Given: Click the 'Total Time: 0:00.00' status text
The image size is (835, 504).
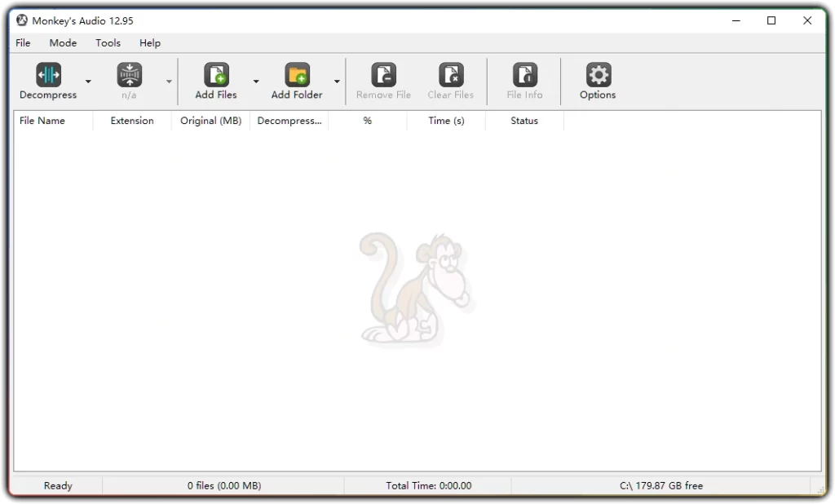Looking at the screenshot, I should click(x=429, y=485).
